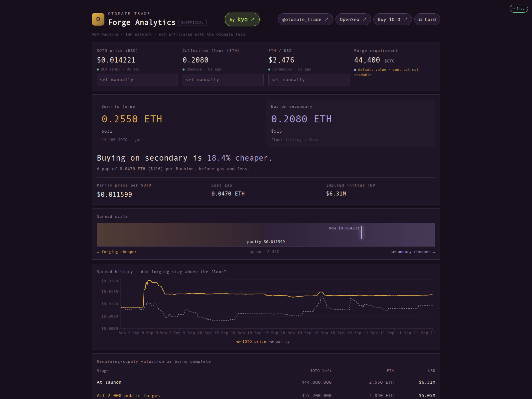Click the $OTO price value $0.014221
532x399 pixels.
[x=116, y=60]
